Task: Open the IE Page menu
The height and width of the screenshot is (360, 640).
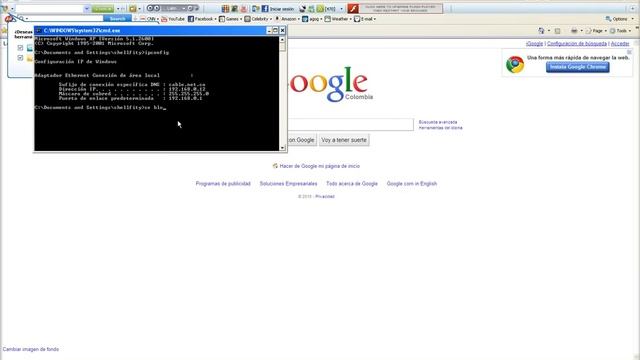Action: [x=596, y=31]
